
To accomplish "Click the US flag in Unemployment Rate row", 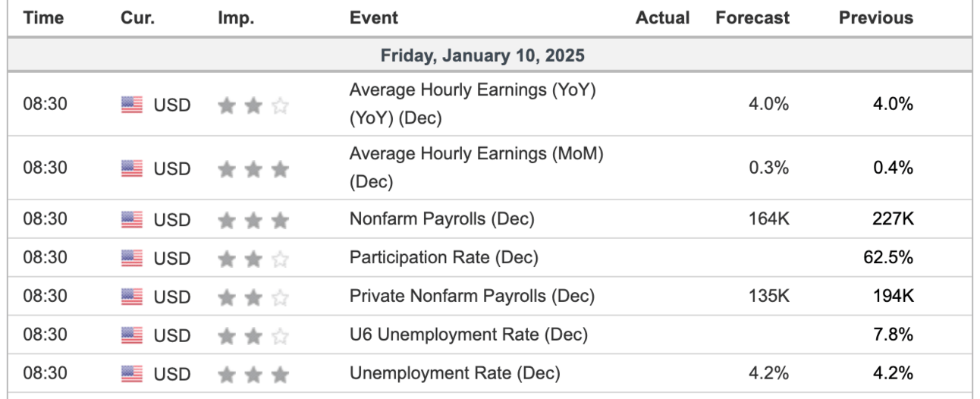I will coord(131,374).
